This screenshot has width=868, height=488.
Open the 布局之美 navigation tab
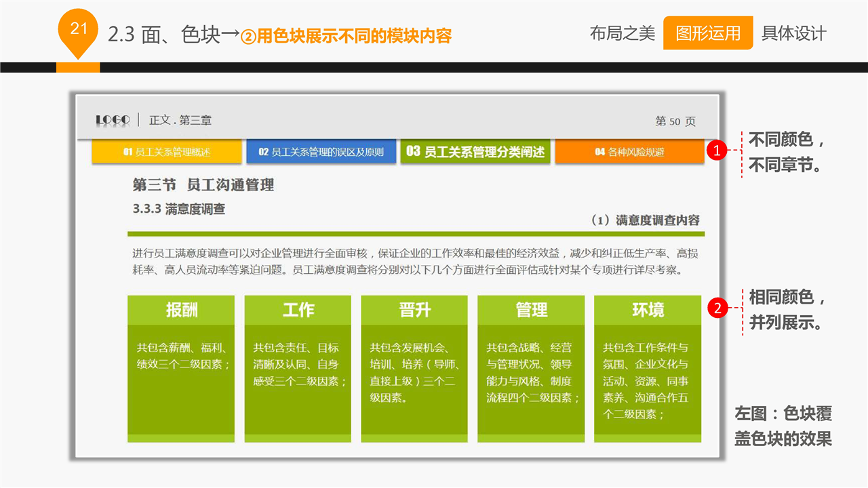click(x=622, y=33)
